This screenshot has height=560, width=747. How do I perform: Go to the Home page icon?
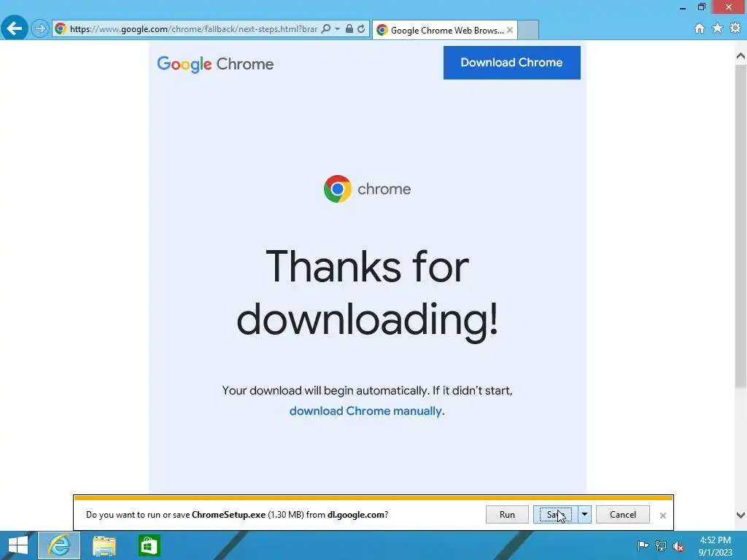700,28
